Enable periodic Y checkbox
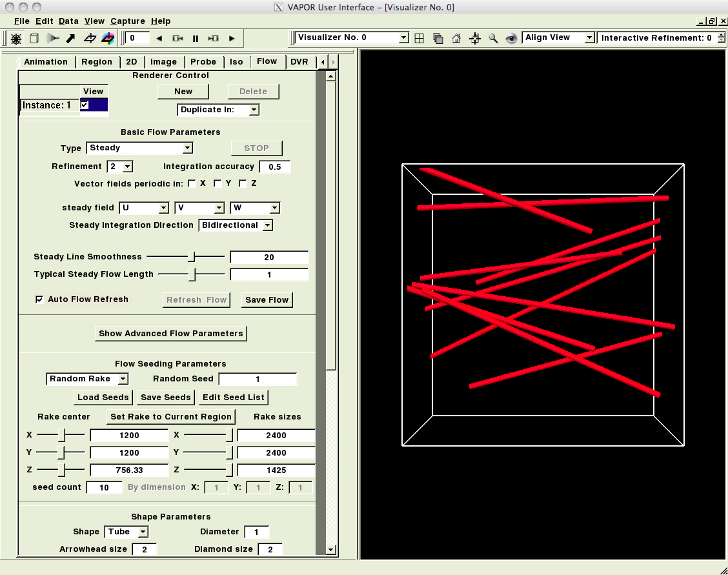This screenshot has height=575, width=728. (x=217, y=184)
